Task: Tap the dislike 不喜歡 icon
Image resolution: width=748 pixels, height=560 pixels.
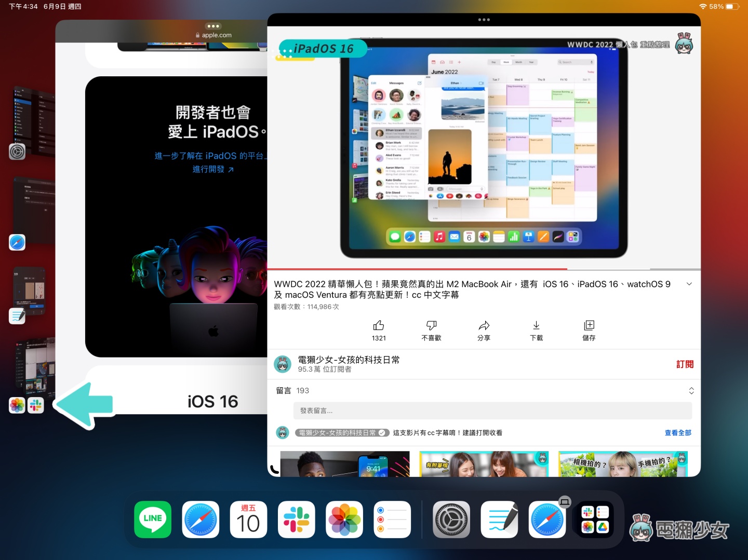Action: pyautogui.click(x=431, y=326)
